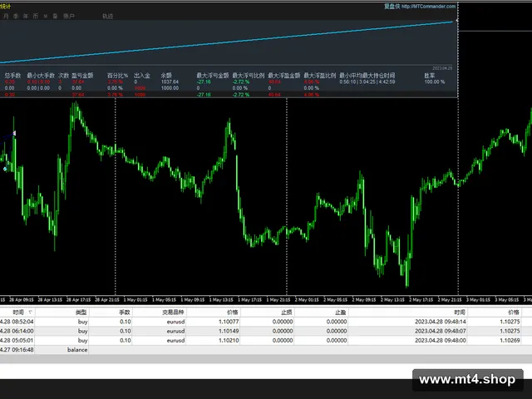This screenshot has height=399, width=532.
Task: Click close time 2023.04.28 09:48:07
Action: click(441, 331)
